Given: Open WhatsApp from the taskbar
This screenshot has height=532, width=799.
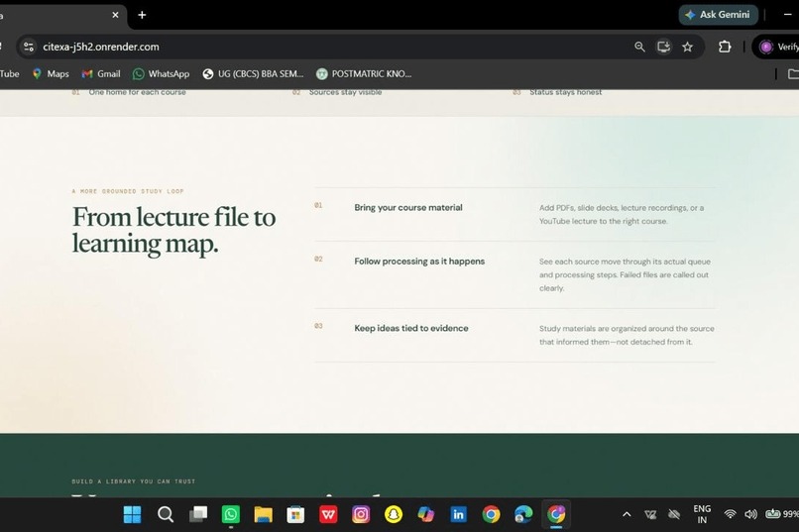Looking at the screenshot, I should click(230, 515).
